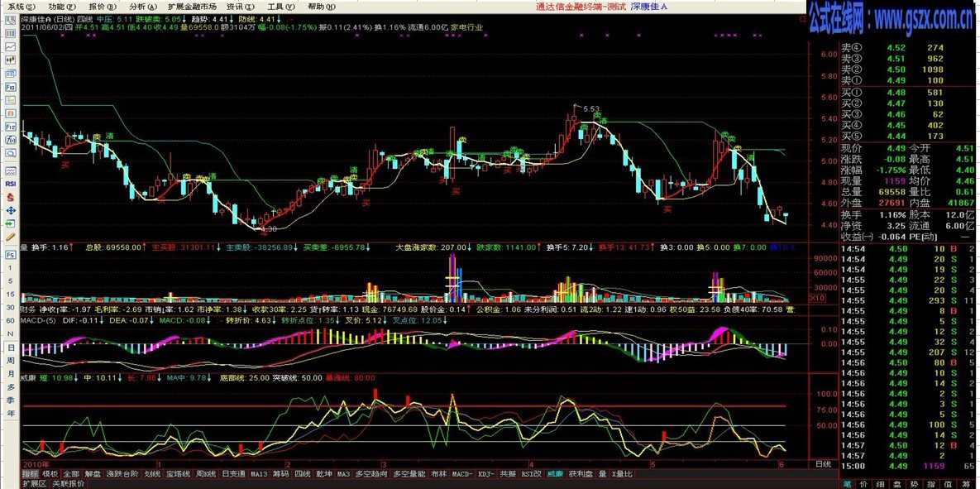Select the 模板 tab

[50, 473]
